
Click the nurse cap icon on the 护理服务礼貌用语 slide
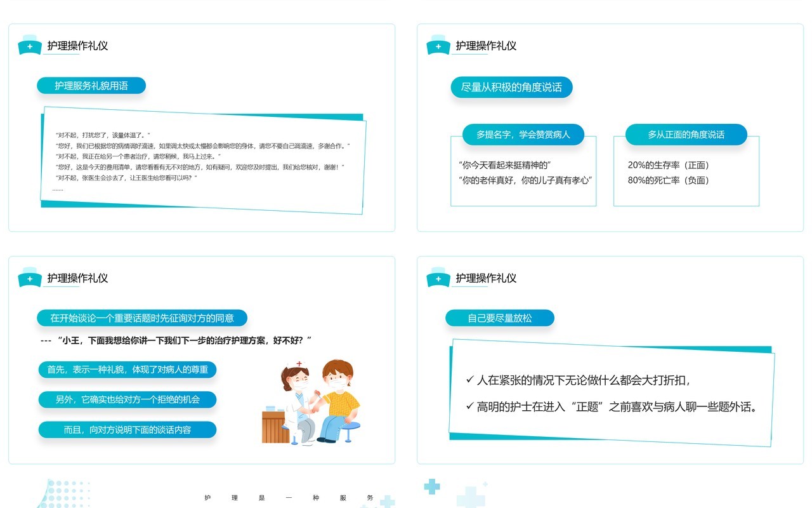click(30, 45)
